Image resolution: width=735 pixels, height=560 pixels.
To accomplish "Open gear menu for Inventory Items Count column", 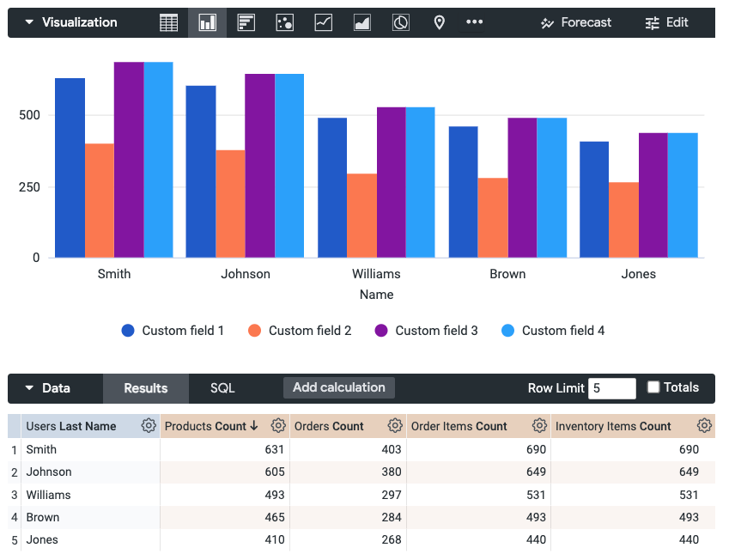I will 704,425.
